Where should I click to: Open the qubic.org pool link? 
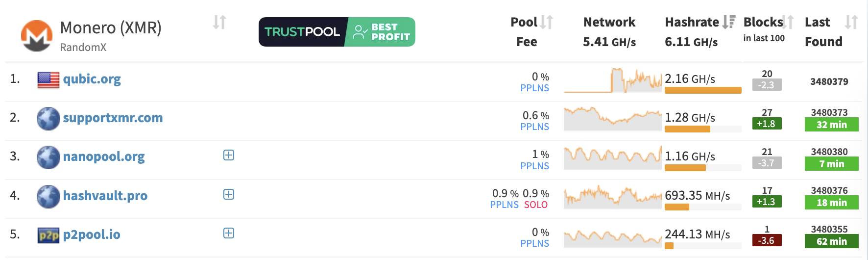(x=92, y=79)
